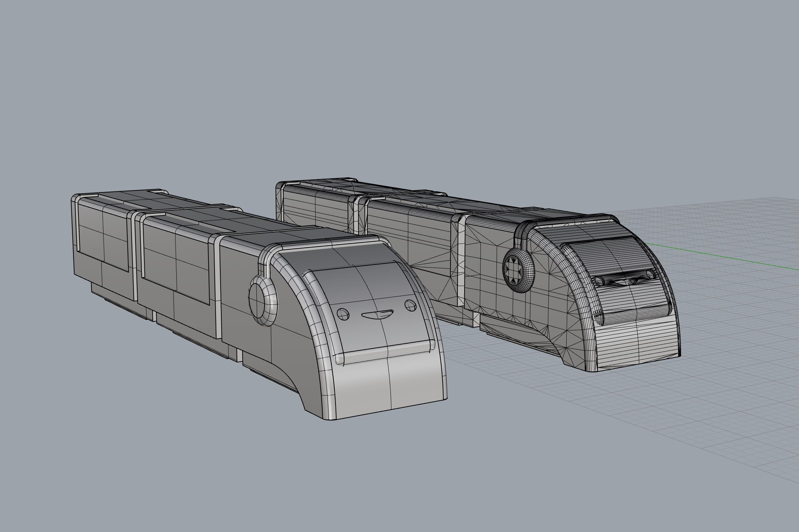Click the empty gray viewport background at top

[390, 71]
